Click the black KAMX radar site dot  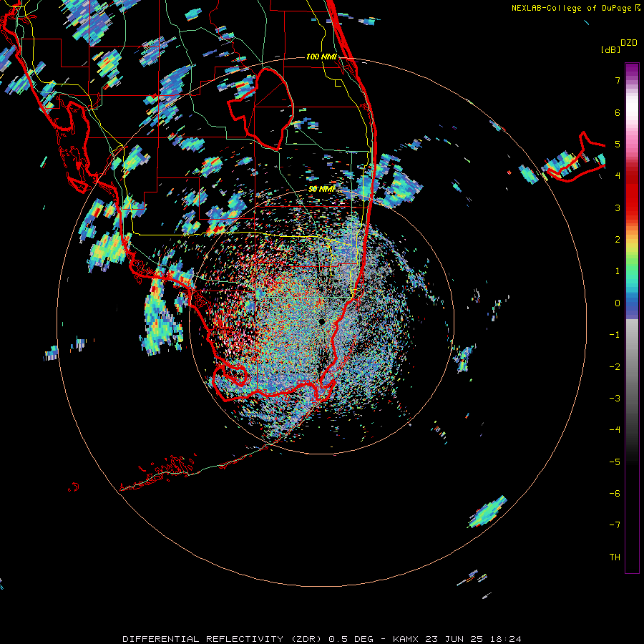(321, 321)
